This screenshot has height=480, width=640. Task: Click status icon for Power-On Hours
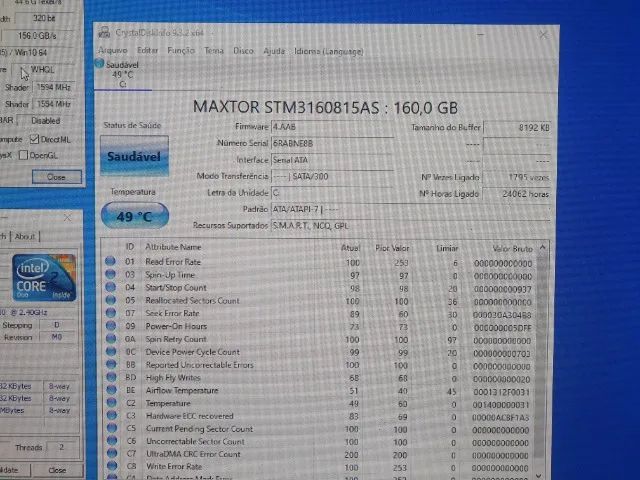(111, 326)
